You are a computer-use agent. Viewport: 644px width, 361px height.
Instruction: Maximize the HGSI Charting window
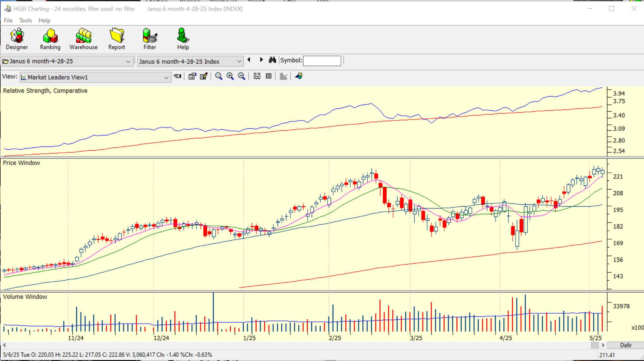(611, 9)
